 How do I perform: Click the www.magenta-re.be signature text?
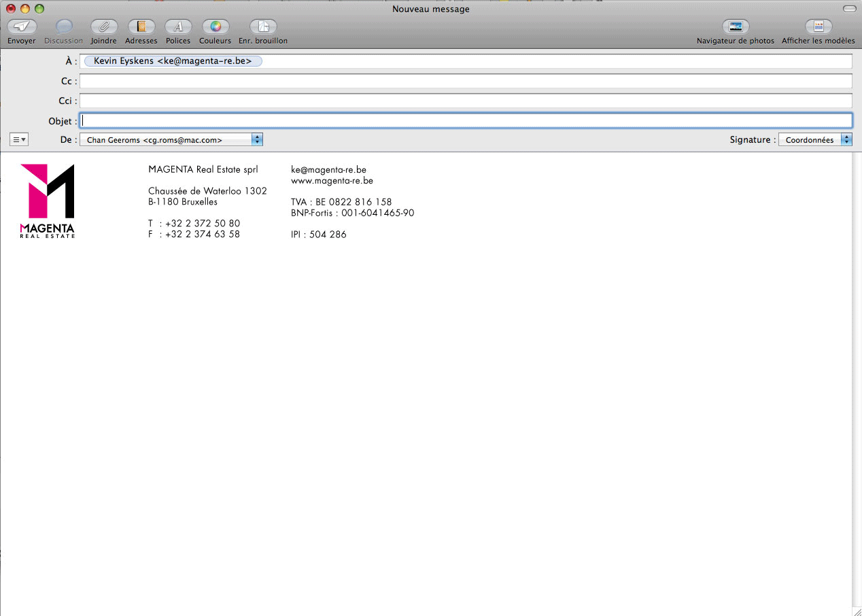click(x=332, y=180)
